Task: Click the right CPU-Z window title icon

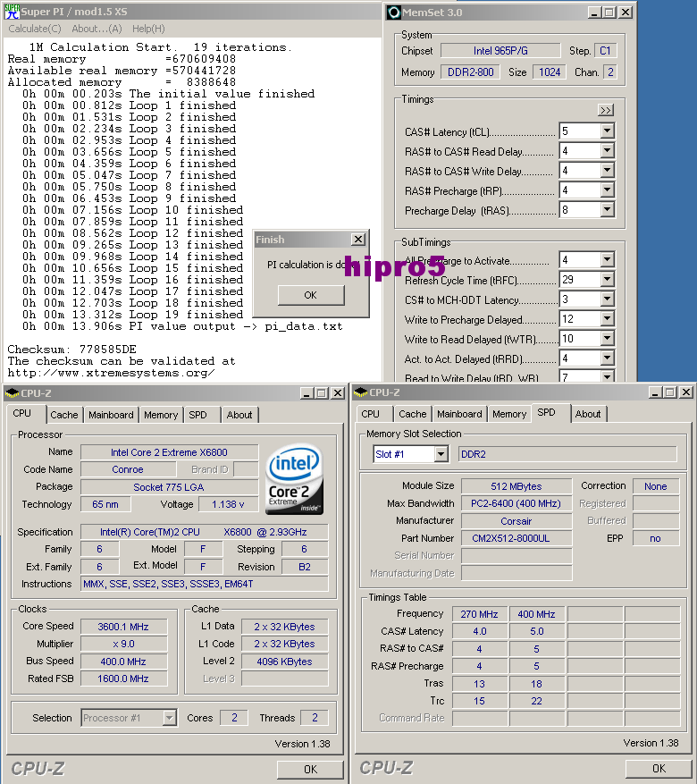Action: click(x=360, y=392)
